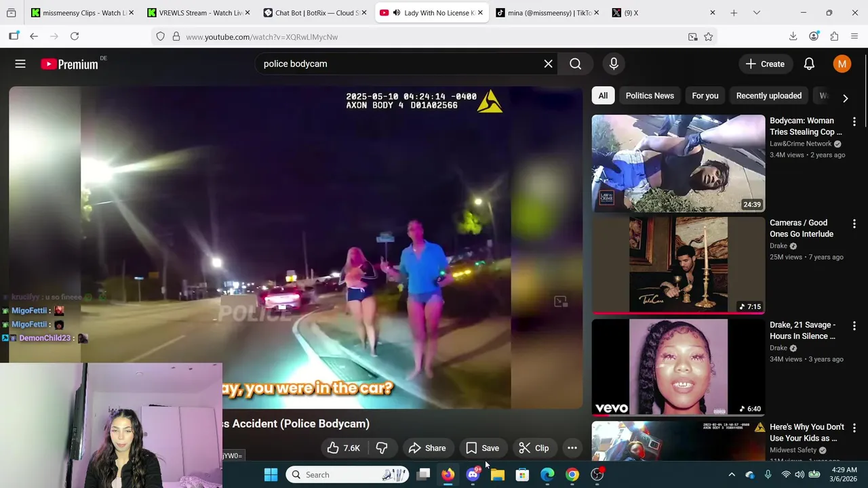The image size is (868, 488).
Task: Open 'Hours In Silence' video thumbnail
Action: click(x=678, y=368)
